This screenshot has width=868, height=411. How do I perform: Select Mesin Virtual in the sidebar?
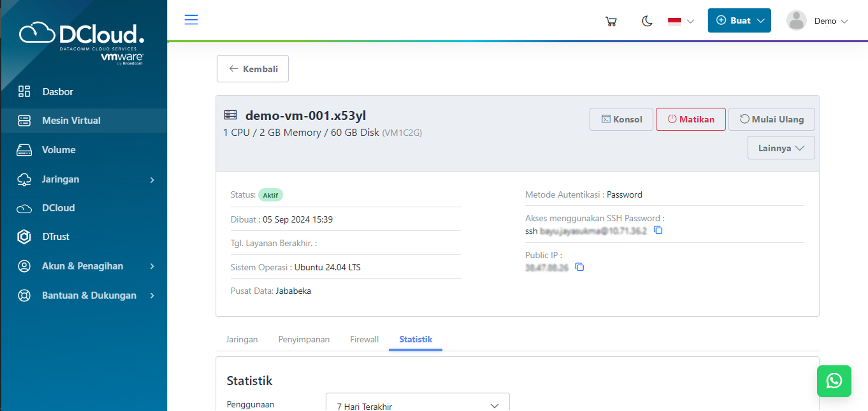click(x=71, y=120)
